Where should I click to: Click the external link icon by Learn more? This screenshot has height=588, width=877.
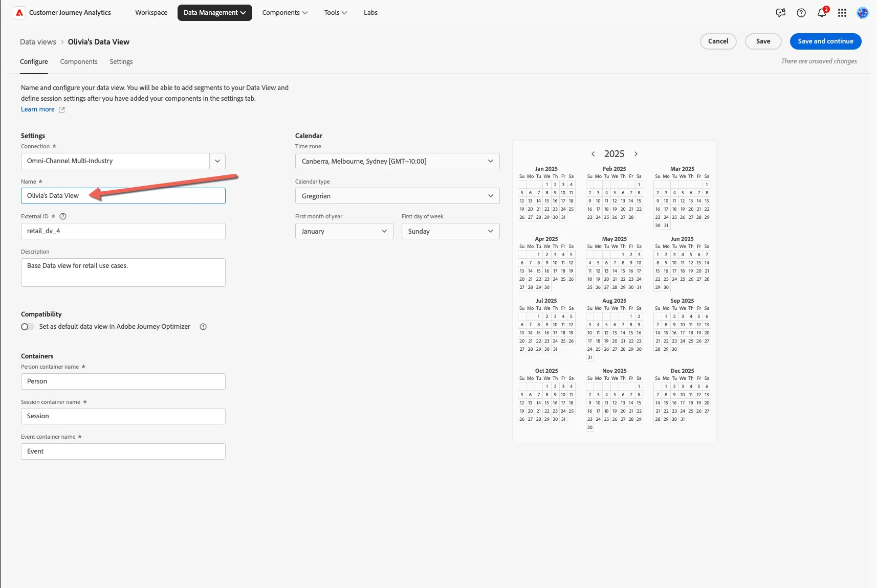[x=62, y=109]
